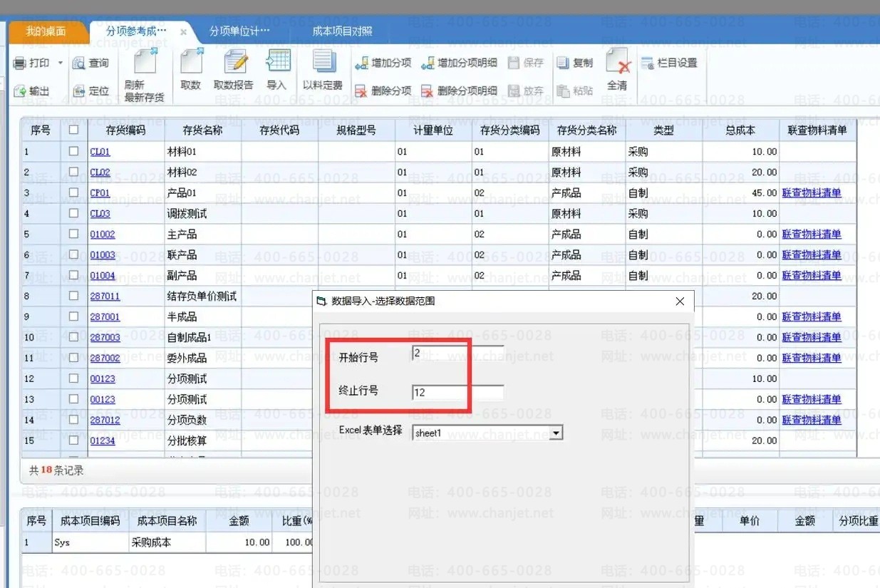Close the 数据导入 dialog

point(679,301)
